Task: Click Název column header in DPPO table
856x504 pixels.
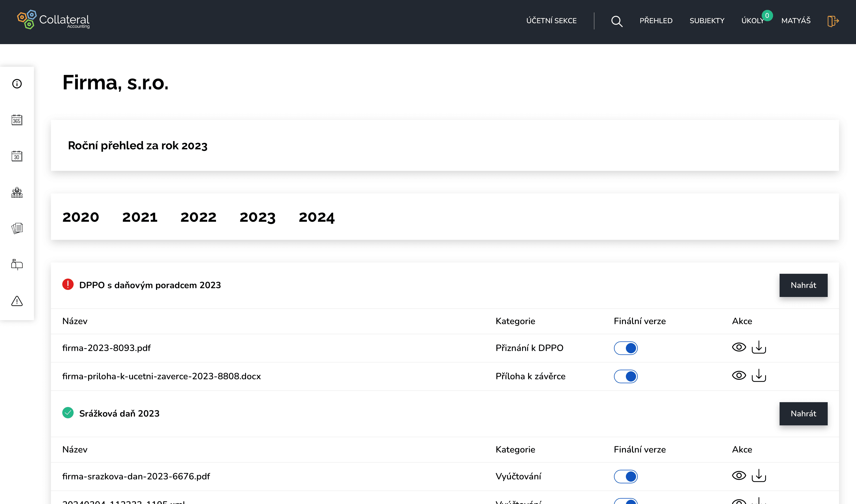Action: [x=75, y=321]
